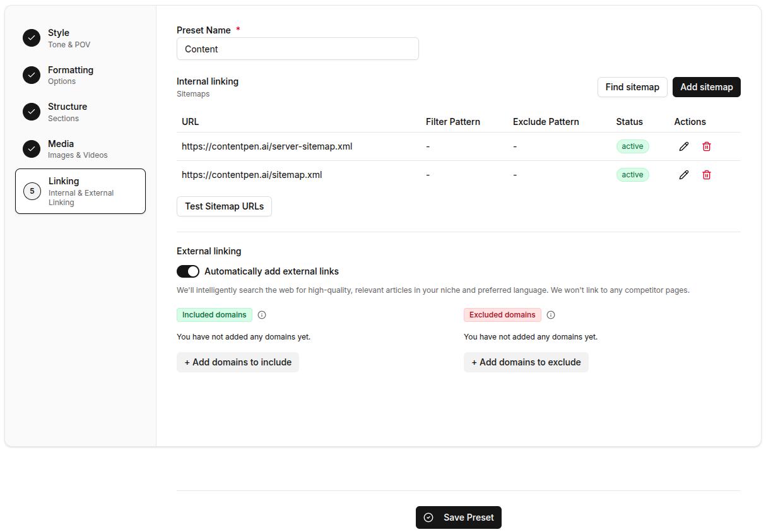Click the trash icon to delete server-sitemap.xml
The width and height of the screenshot is (766, 532).
pyautogui.click(x=706, y=146)
